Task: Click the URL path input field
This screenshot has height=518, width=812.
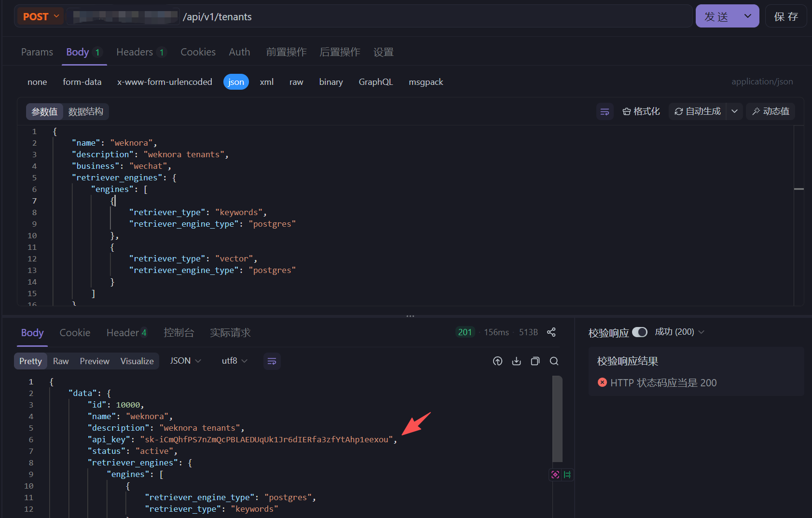Action: click(x=434, y=17)
